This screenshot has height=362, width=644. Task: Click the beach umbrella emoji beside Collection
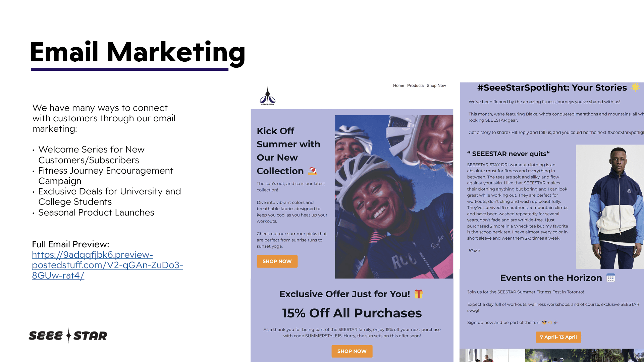point(313,171)
